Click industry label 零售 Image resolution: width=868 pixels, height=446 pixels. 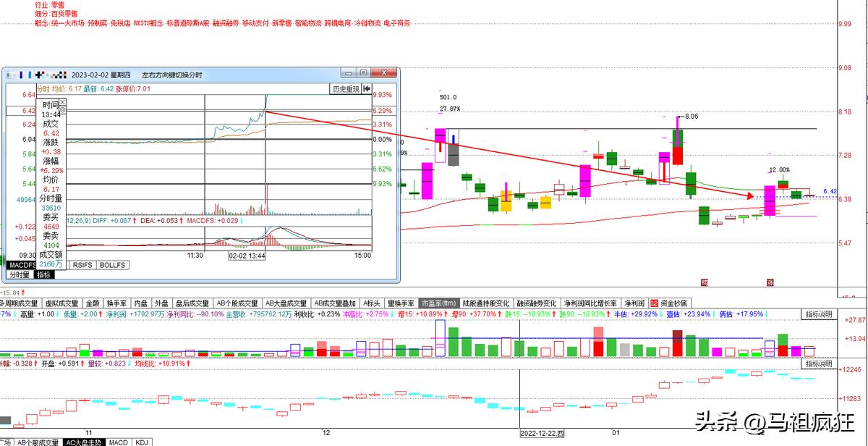[58, 4]
